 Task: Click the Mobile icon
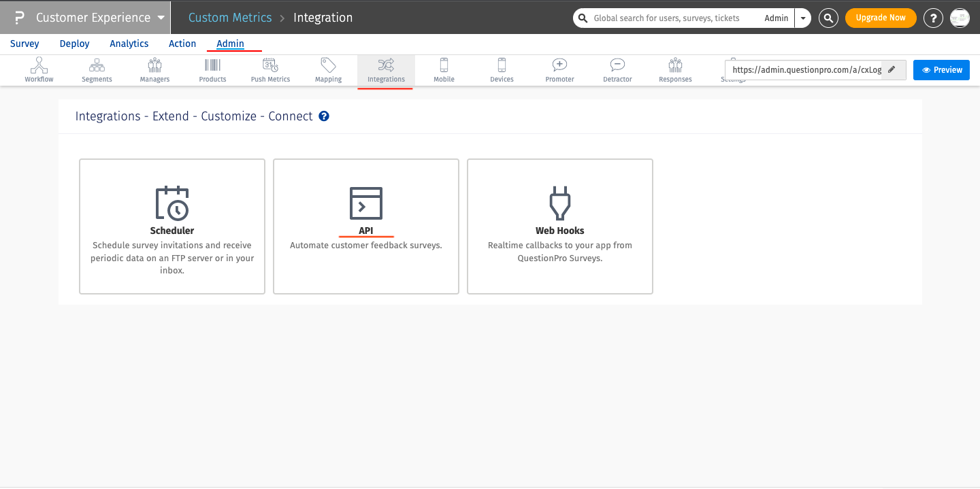pyautogui.click(x=443, y=70)
